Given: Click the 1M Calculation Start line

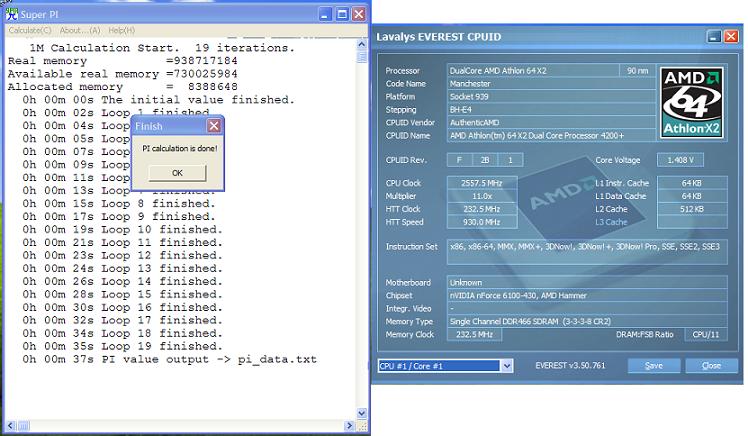Looking at the screenshot, I should click(x=162, y=48).
